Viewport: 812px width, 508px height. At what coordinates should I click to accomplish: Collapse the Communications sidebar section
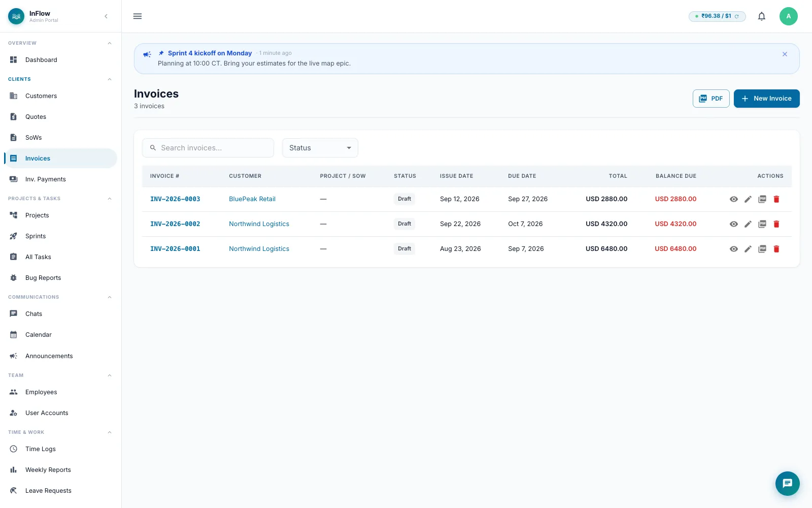(110, 297)
